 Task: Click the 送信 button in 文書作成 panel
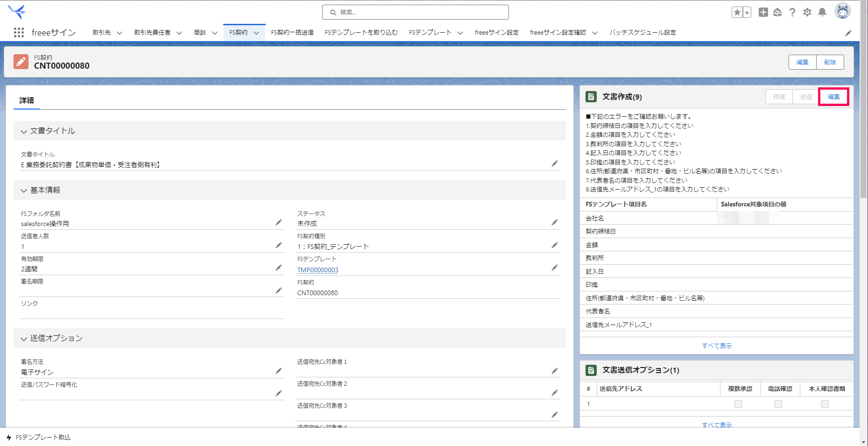pos(806,97)
